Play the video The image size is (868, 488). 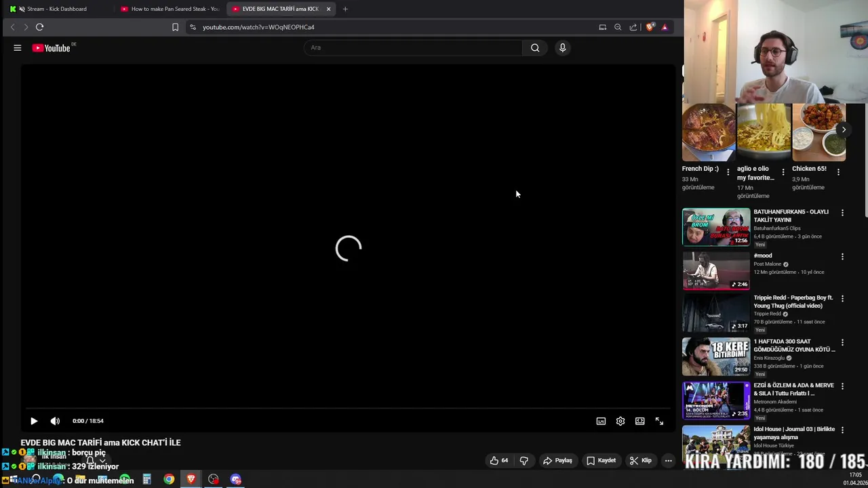tap(34, 421)
